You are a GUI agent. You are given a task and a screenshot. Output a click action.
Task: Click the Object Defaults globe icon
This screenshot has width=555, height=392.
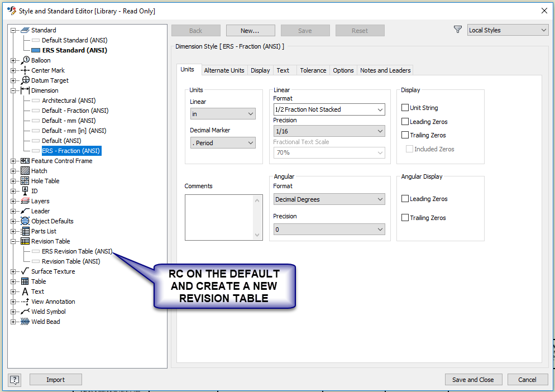point(25,221)
